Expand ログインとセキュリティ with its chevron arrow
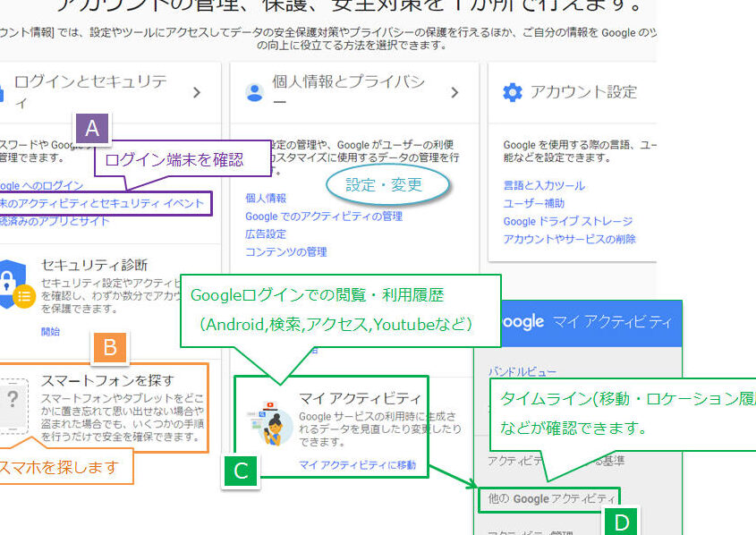 196,92
